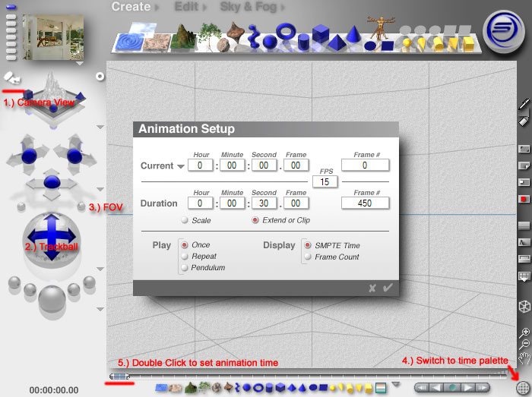Open the triangle menu beside selection palette

tap(395, 385)
